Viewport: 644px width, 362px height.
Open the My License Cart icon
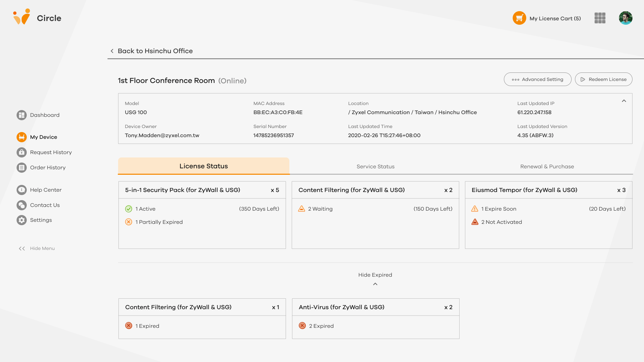coord(519,18)
